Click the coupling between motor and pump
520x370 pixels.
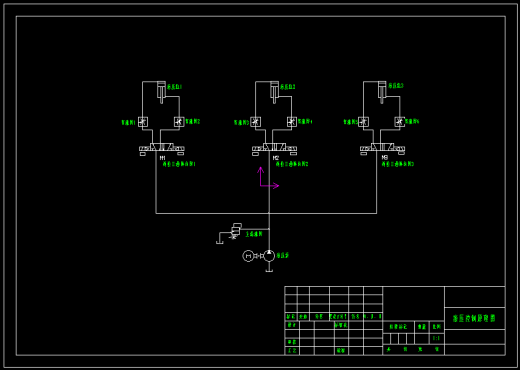click(259, 256)
